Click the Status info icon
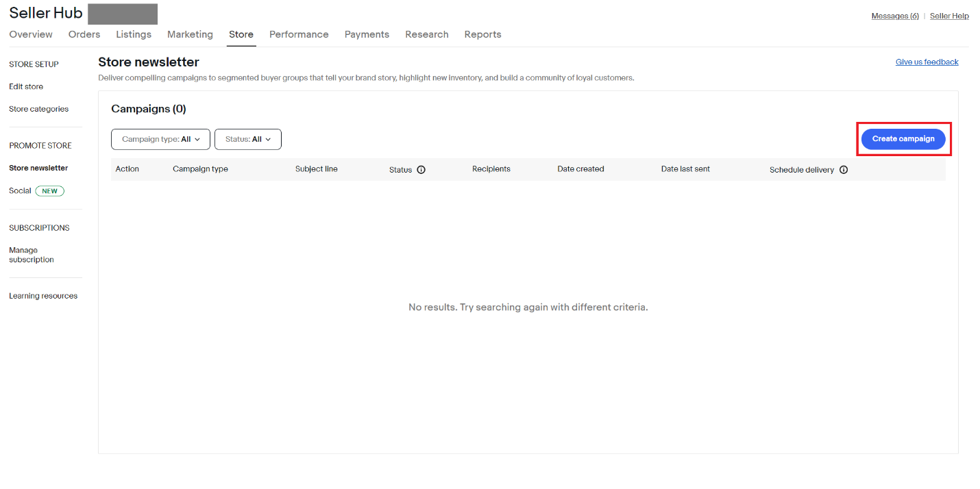This screenshot has height=489, width=980. [421, 170]
